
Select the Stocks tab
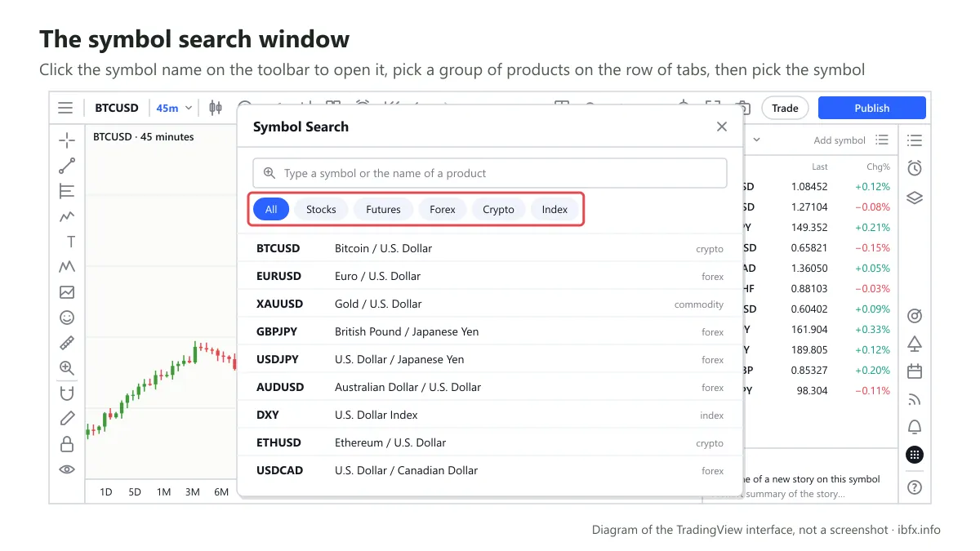tap(321, 210)
